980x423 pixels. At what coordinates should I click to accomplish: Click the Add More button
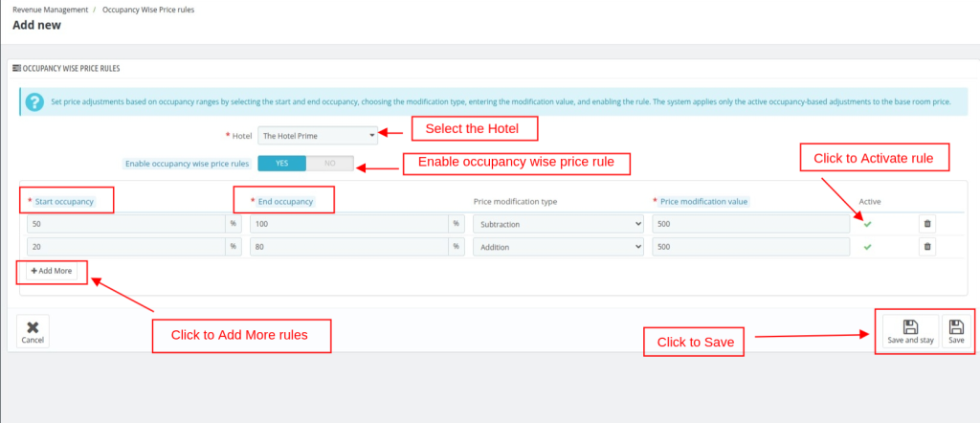pyautogui.click(x=52, y=271)
